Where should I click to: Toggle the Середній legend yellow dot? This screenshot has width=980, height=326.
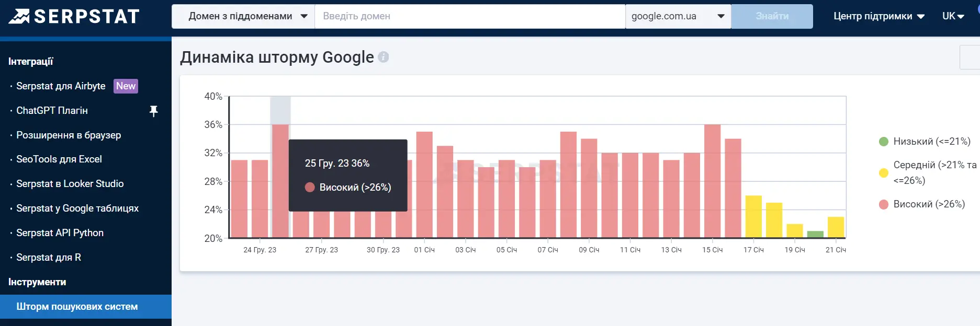click(884, 173)
